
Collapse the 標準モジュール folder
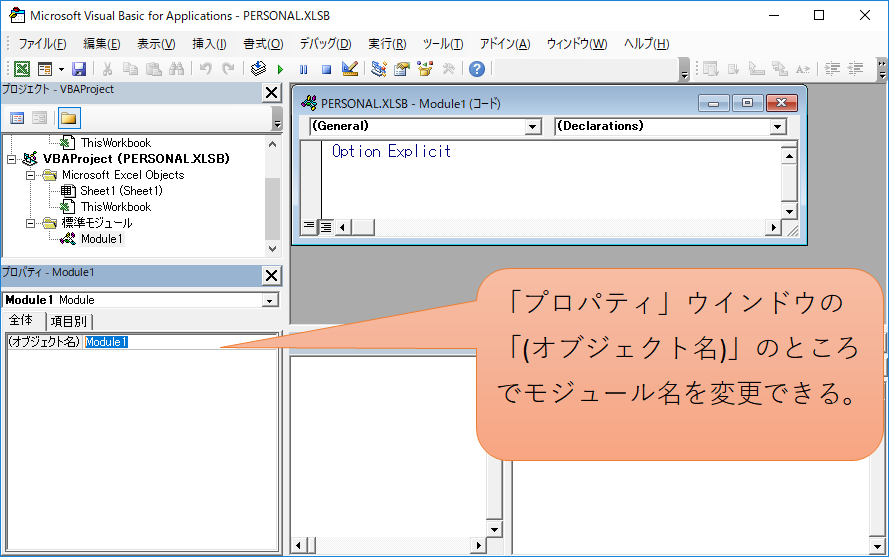pos(30,223)
